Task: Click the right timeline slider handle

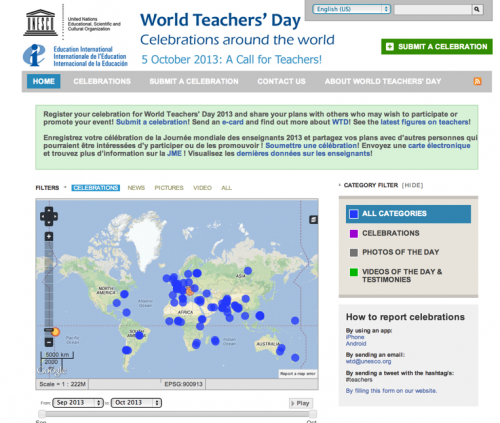Action: [x=313, y=414]
